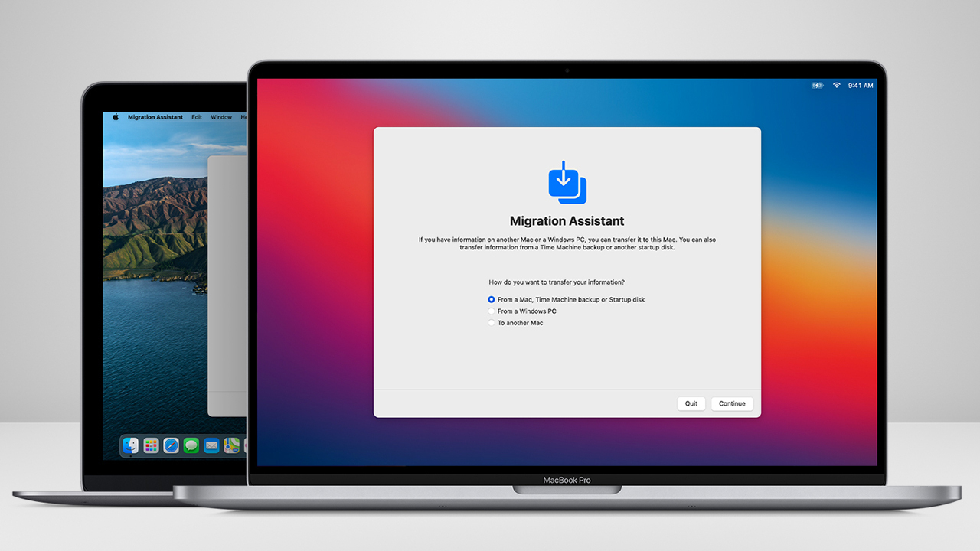
Task: Open the Apple menu
Action: pyautogui.click(x=116, y=116)
